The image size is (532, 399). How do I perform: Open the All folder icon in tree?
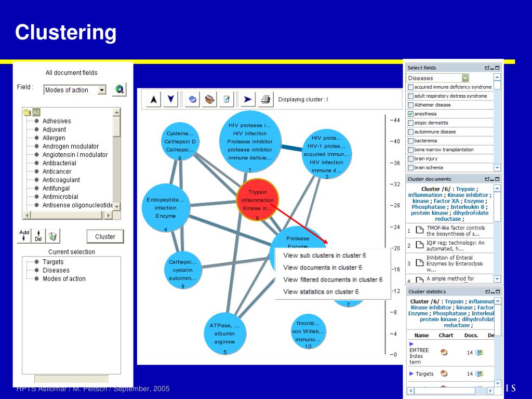(x=27, y=112)
